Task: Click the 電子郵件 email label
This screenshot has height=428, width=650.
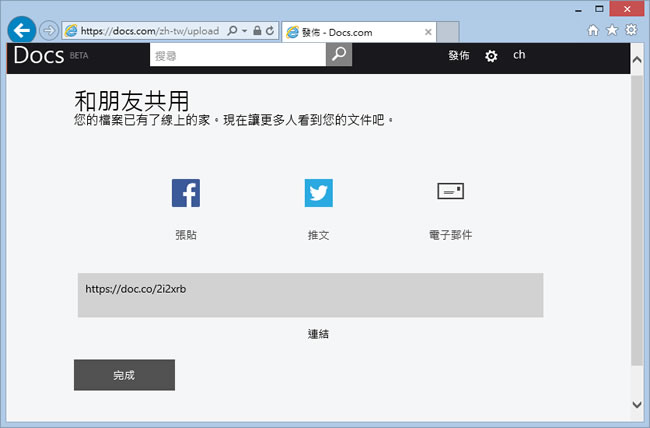Action: click(451, 235)
